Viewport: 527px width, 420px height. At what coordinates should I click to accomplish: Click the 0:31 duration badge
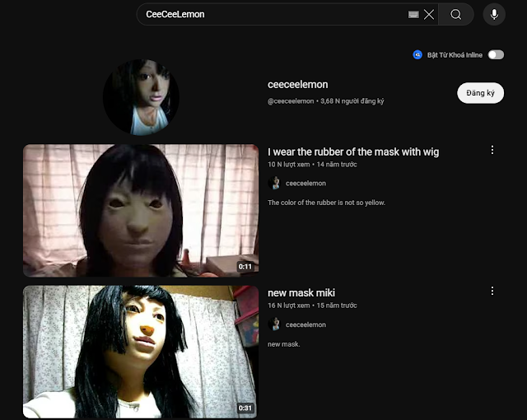point(245,408)
